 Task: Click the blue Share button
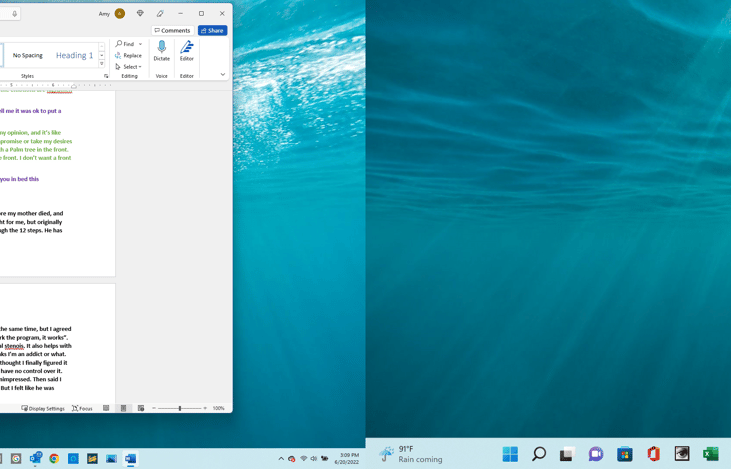(212, 30)
